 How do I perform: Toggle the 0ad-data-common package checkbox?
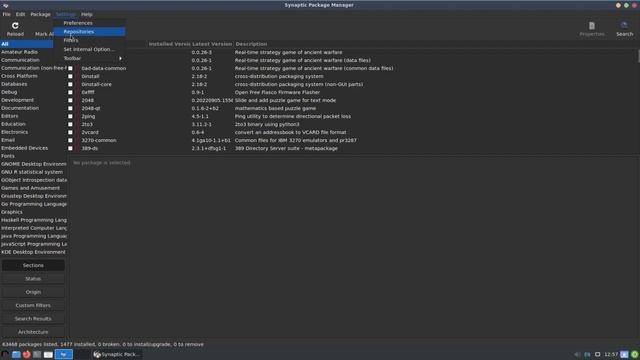(70, 69)
